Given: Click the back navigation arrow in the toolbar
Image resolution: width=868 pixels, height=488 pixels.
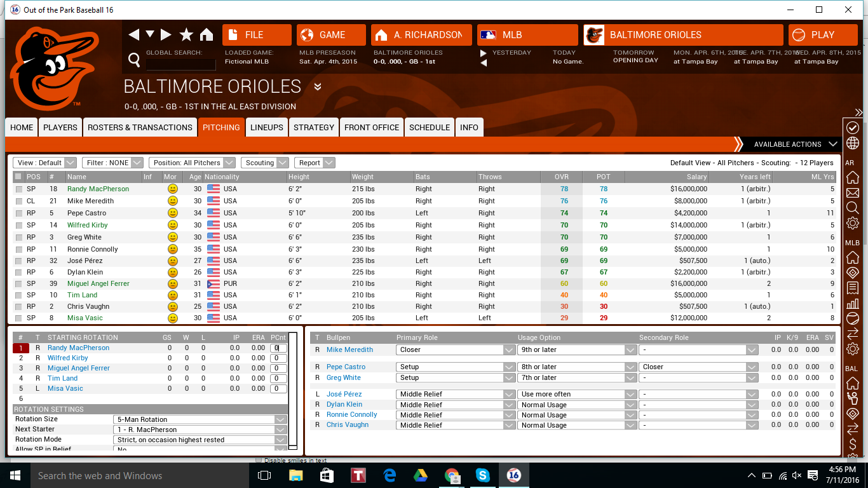Looking at the screenshot, I should click(x=134, y=34).
